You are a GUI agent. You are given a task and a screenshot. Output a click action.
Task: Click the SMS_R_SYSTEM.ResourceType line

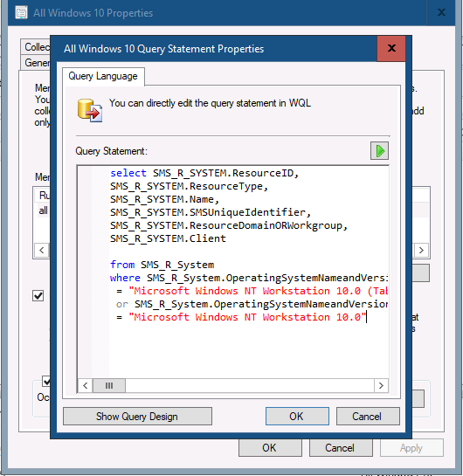tap(190, 186)
